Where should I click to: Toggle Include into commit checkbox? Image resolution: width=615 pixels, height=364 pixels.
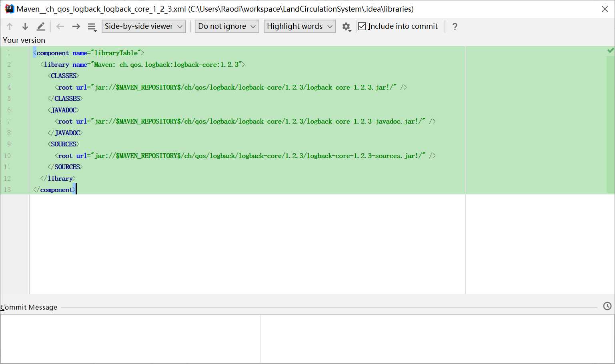tap(362, 26)
